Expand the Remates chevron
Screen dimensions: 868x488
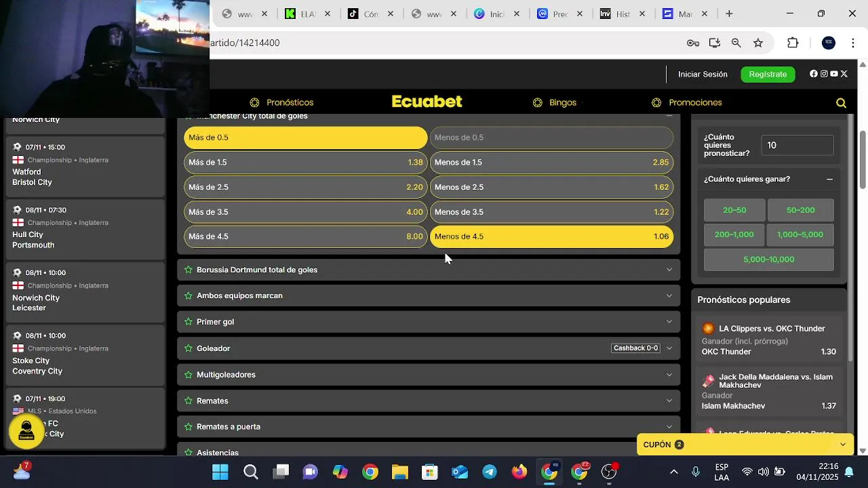point(669,401)
